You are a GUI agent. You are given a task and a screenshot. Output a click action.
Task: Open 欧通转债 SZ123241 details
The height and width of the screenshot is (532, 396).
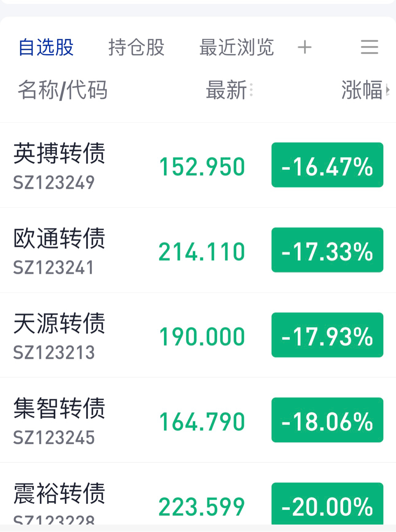coord(59,251)
